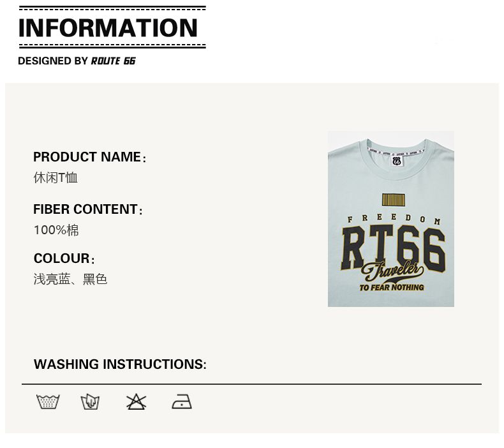Click the Route 66 shield badge on collar

coord(396,161)
